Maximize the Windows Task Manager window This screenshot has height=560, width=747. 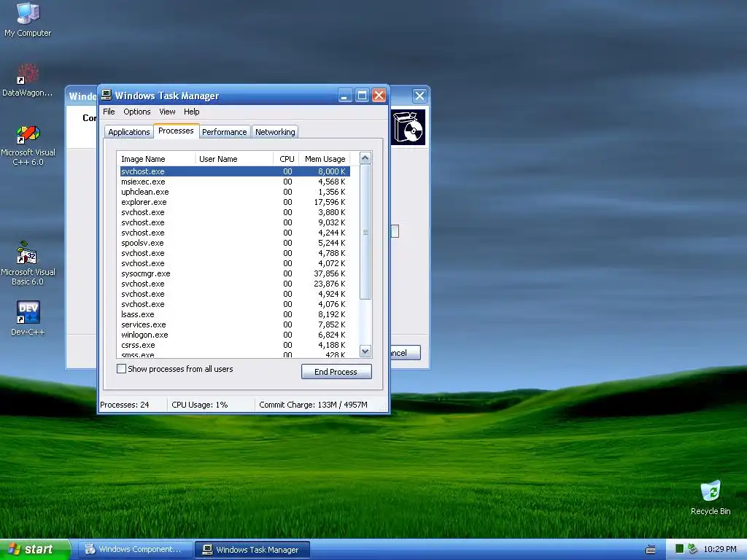tap(362, 96)
